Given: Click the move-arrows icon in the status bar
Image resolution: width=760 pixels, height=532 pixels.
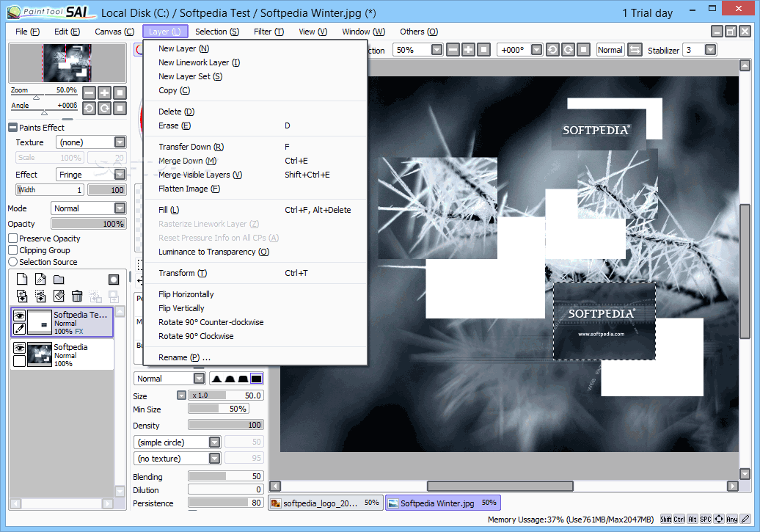Looking at the screenshot, I should point(719,519).
